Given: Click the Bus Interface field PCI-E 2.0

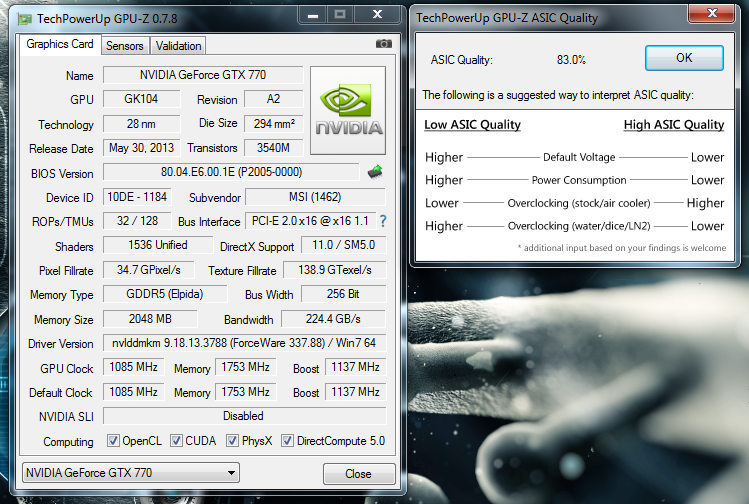Looking at the screenshot, I should (x=310, y=221).
